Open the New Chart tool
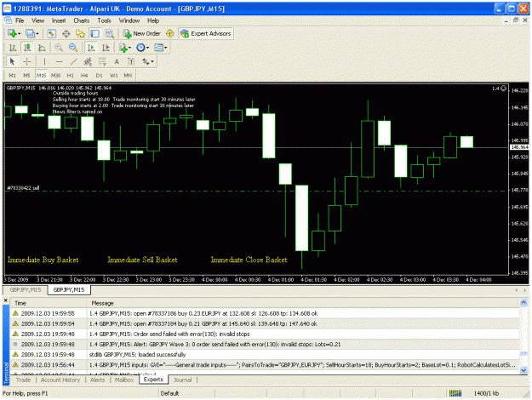This screenshot has height=400, width=532. (12, 33)
